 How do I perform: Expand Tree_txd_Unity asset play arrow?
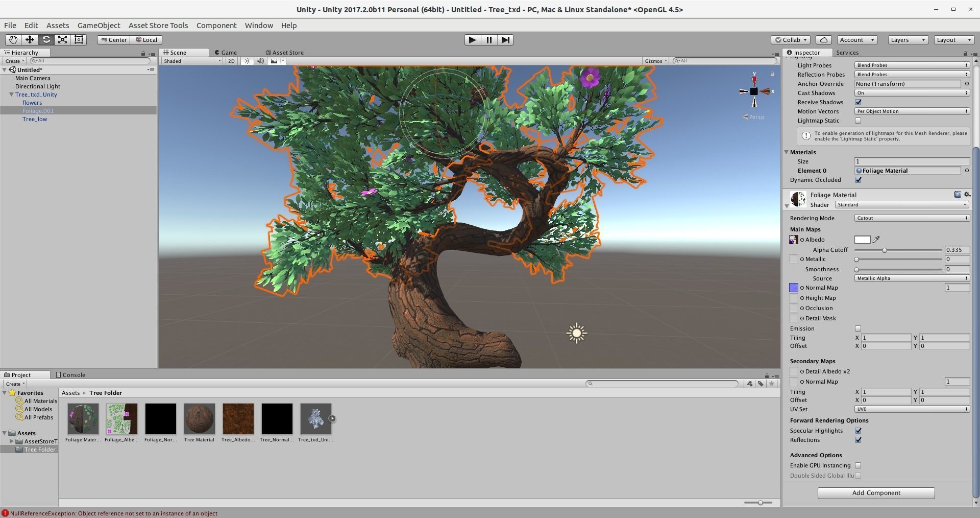tap(332, 418)
